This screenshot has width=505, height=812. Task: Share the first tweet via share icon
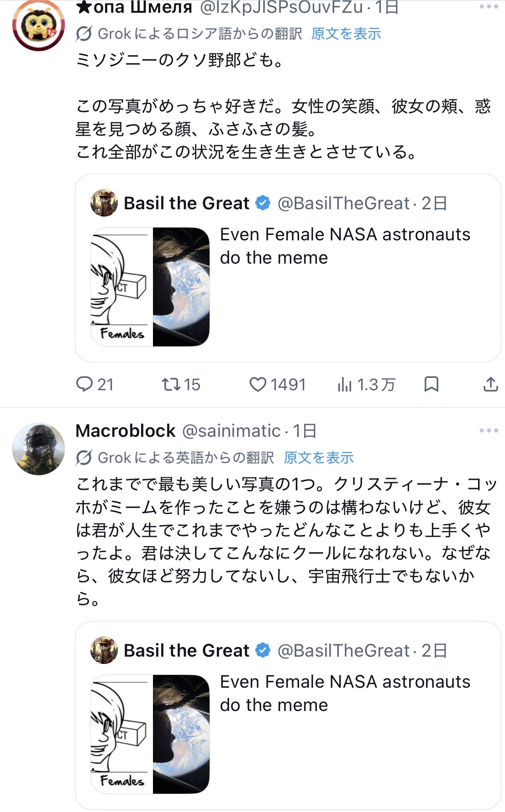point(490,384)
